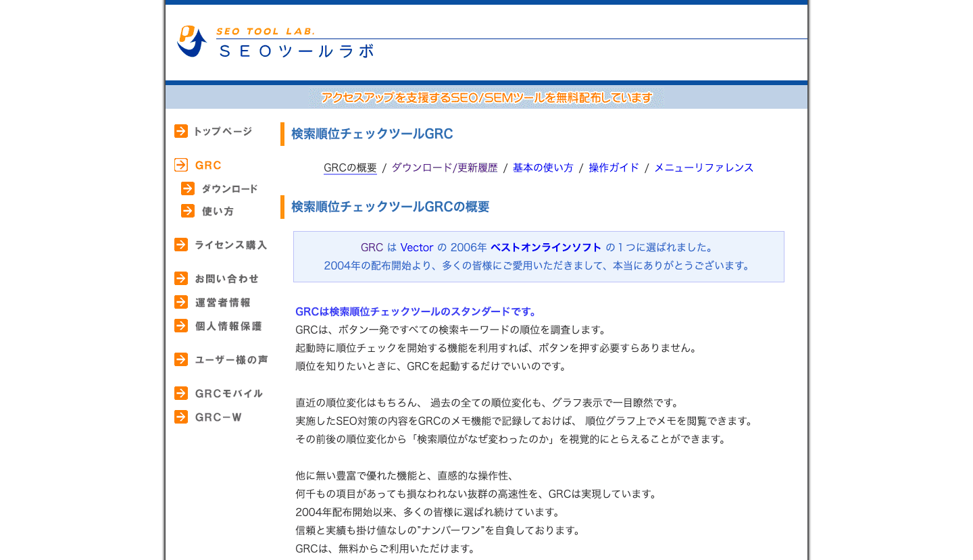The height and width of the screenshot is (560, 973).
Task: Click the Vector link in the notice box
Action: click(417, 247)
